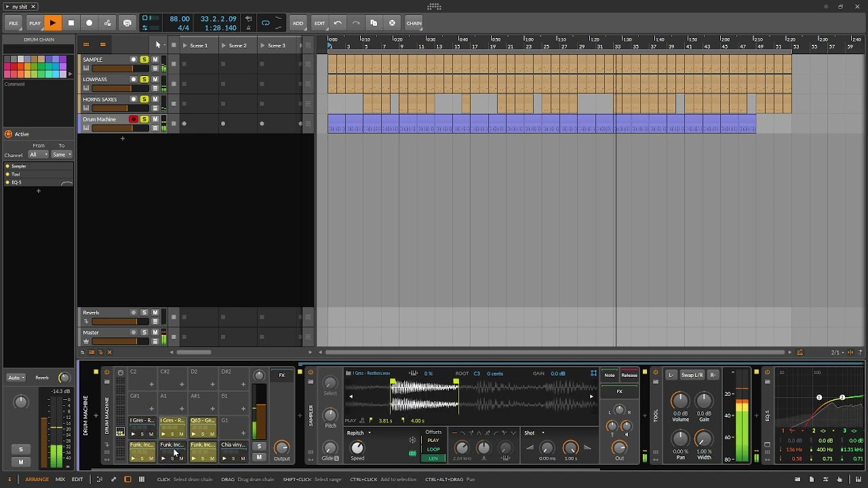
Task: Solo the Reverb track
Action: [144, 312]
